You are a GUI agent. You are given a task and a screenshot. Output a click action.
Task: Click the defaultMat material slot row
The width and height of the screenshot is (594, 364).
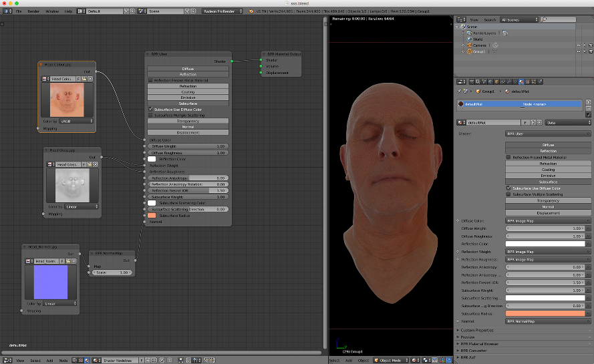coord(519,104)
